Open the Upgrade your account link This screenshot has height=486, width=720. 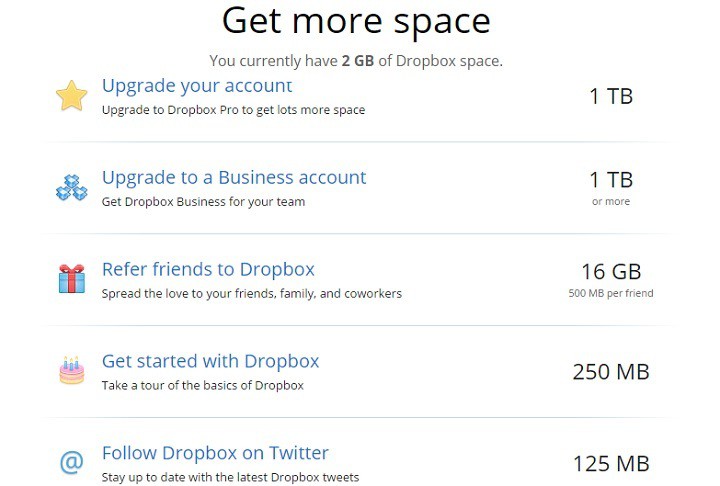pos(197,86)
